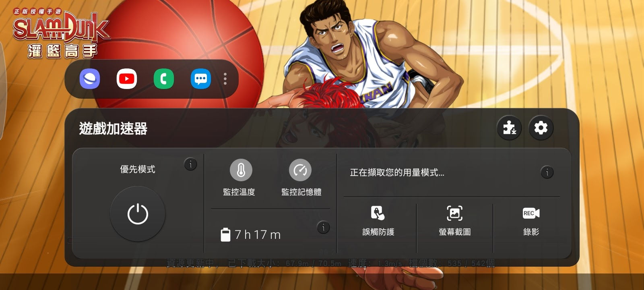Click the 優先模式 label

[138, 169]
